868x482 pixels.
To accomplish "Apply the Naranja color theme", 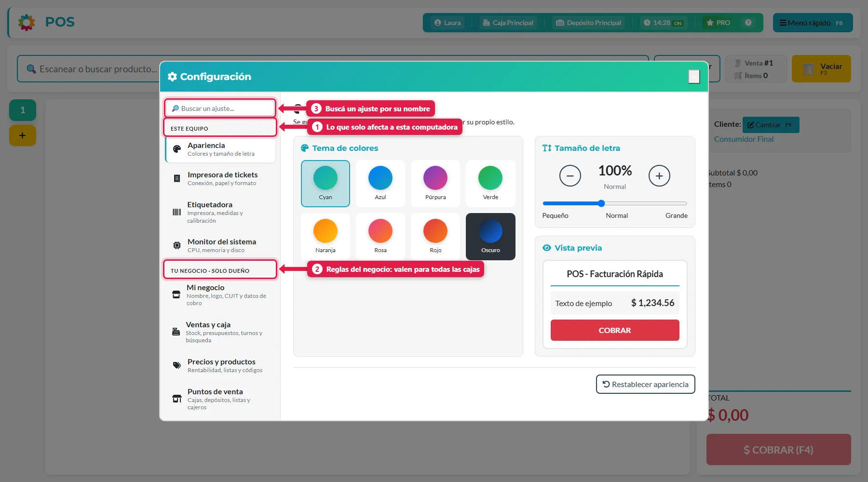I will (x=325, y=237).
